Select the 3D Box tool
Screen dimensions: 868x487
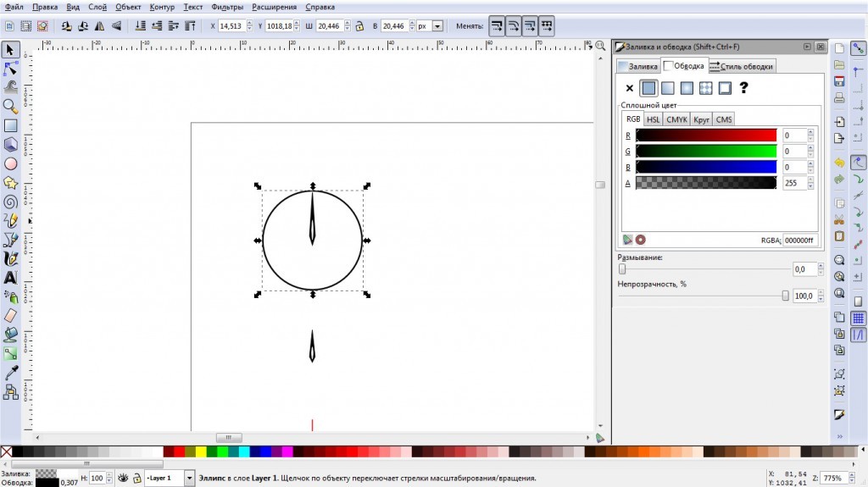pyautogui.click(x=10, y=145)
